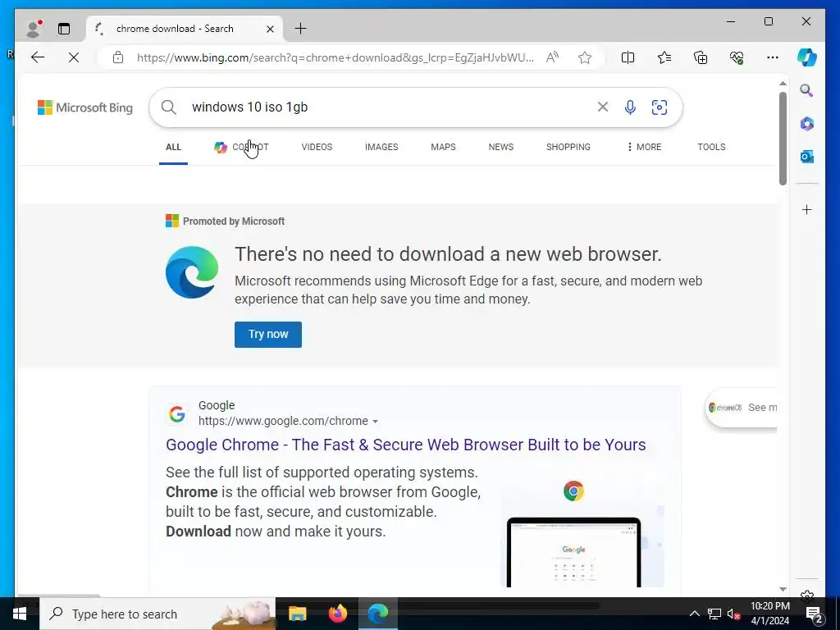Open search TOOLS filter
Image resolution: width=840 pixels, height=630 pixels.
coord(711,147)
